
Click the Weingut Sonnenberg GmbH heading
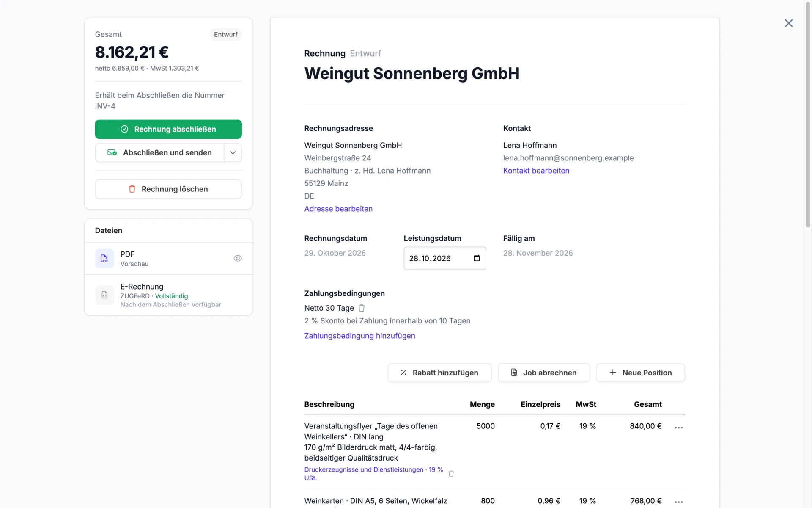click(x=412, y=73)
